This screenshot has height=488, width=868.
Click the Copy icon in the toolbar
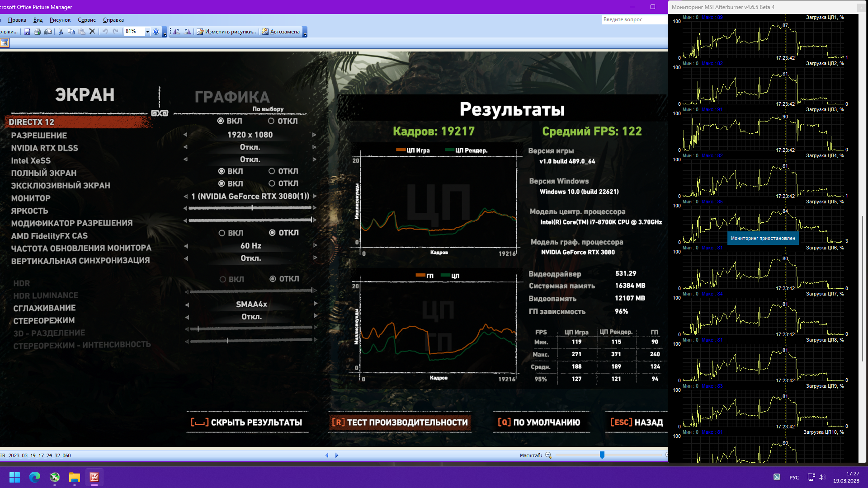coord(71,32)
